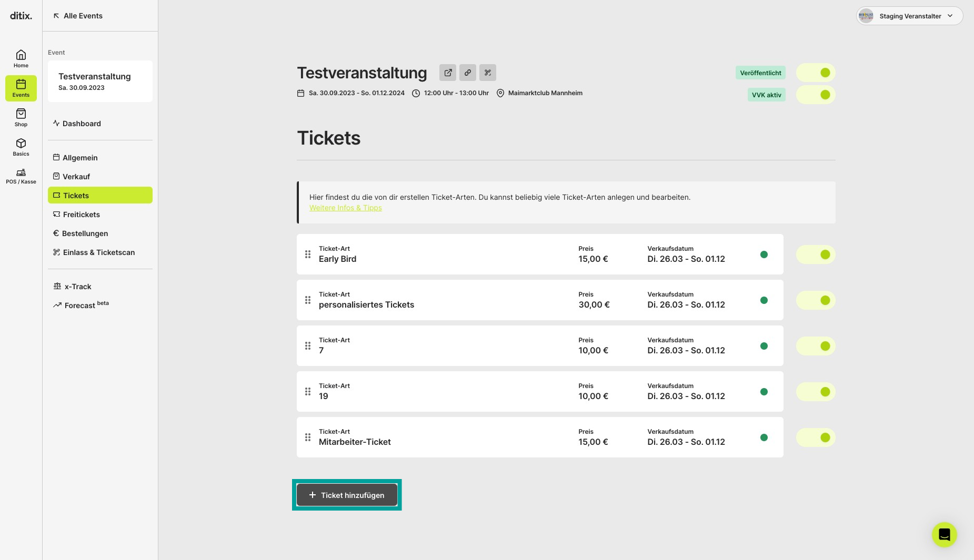Copy event link via chain icon
Image resolution: width=974 pixels, height=560 pixels.
pyautogui.click(x=468, y=73)
